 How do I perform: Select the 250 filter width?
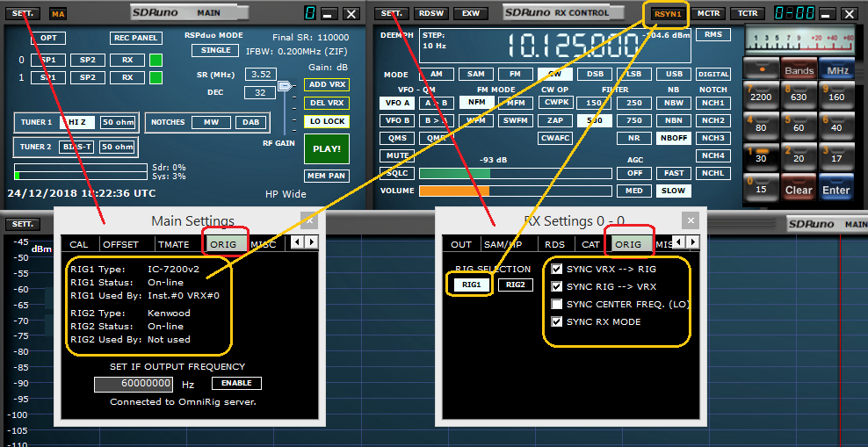pyautogui.click(x=634, y=103)
